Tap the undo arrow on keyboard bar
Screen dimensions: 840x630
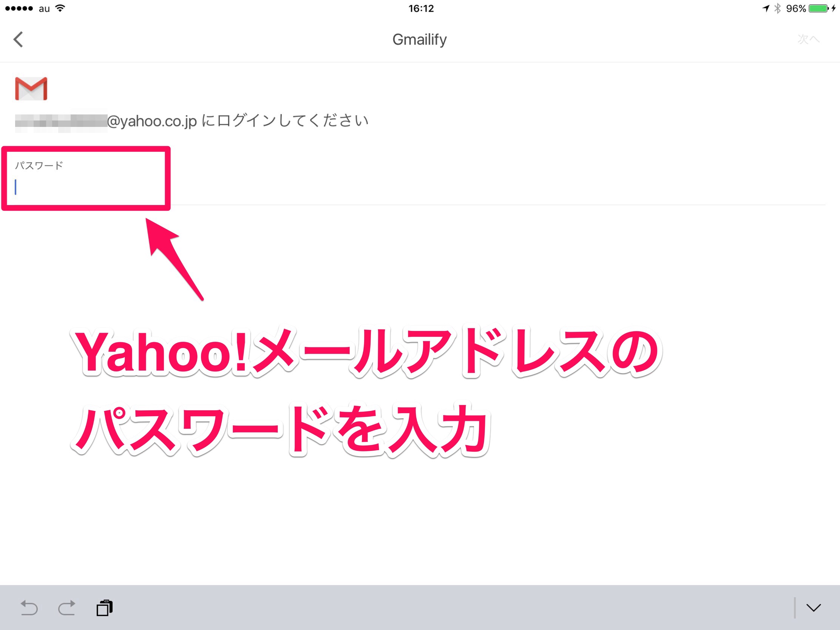29,608
